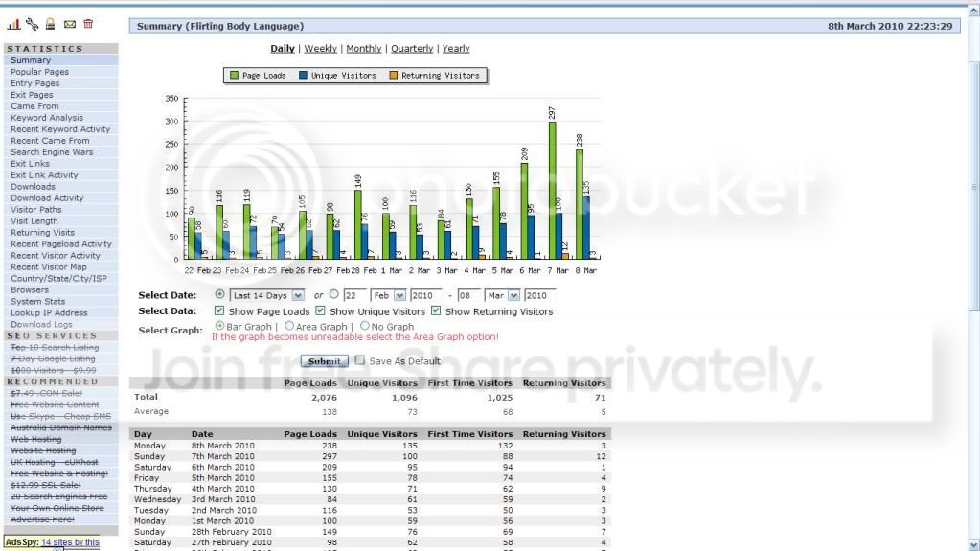This screenshot has width=980, height=551.
Task: Click orange Returning Visitors legend swatch
Action: pyautogui.click(x=393, y=75)
